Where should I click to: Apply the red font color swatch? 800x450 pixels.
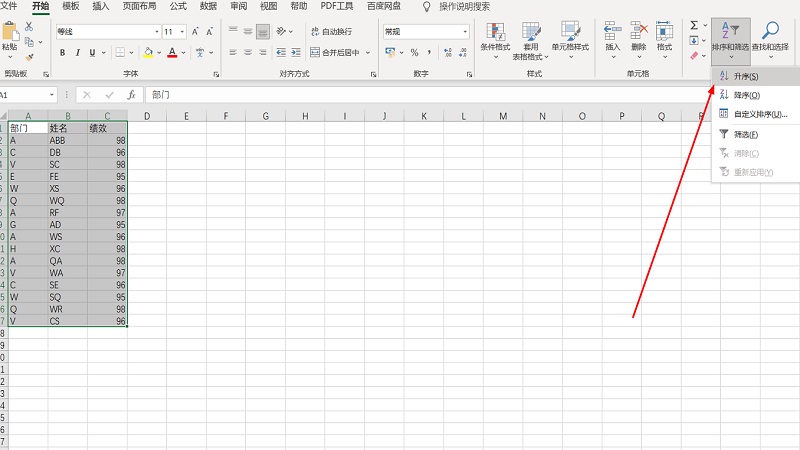(x=171, y=53)
